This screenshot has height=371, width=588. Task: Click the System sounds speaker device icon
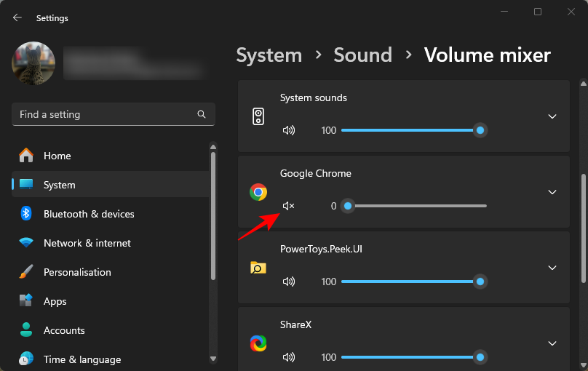(258, 116)
